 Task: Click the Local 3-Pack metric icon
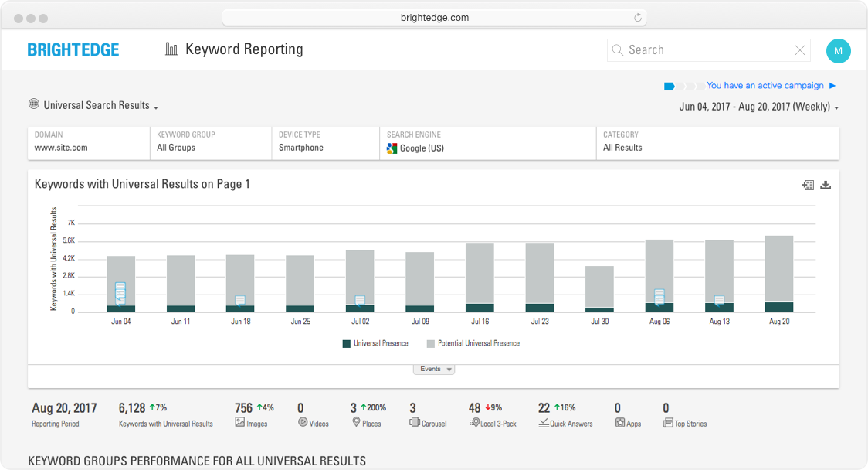point(474,423)
